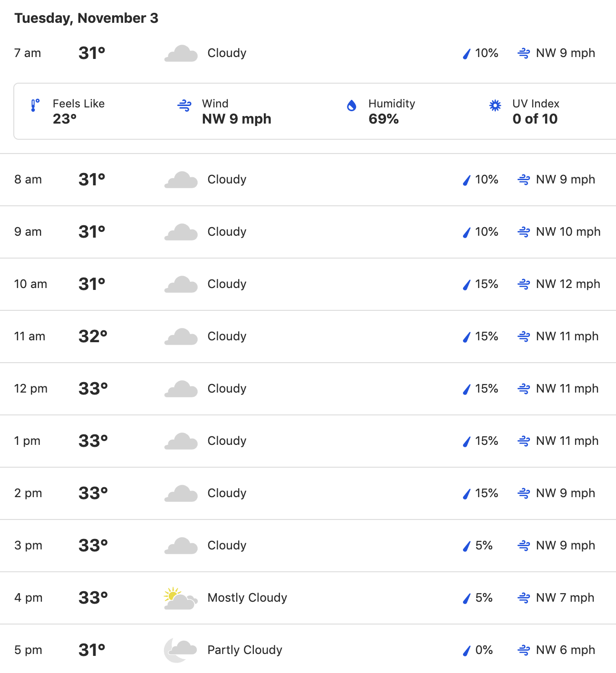Expand the 2 pm hourly row
The height and width of the screenshot is (673, 616).
point(308,493)
